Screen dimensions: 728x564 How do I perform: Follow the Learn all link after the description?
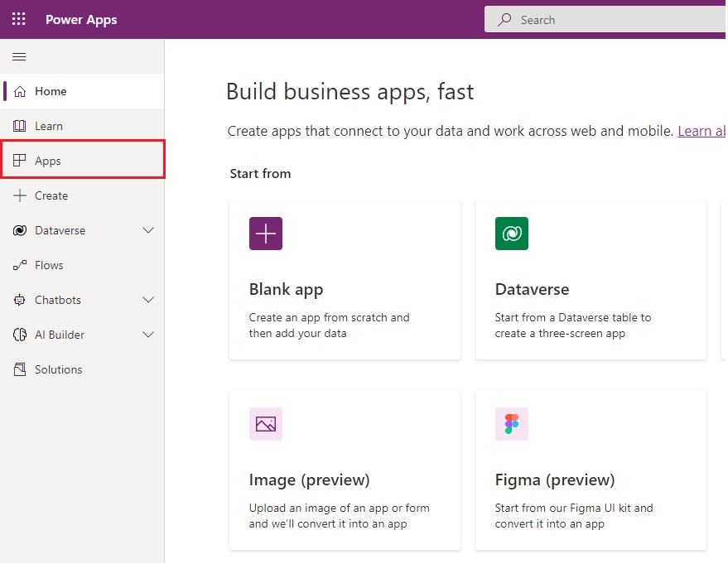coord(701,132)
